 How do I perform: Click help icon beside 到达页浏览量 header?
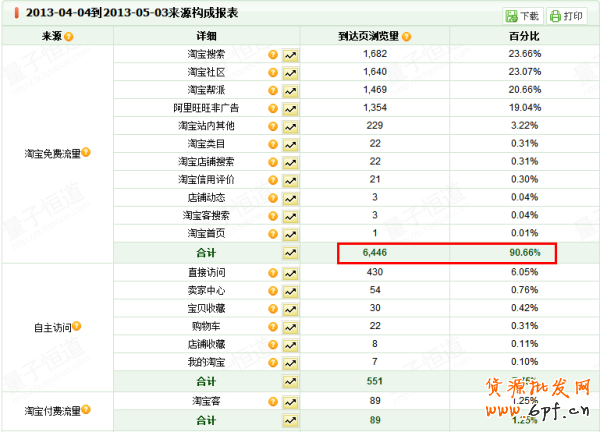[x=407, y=36]
